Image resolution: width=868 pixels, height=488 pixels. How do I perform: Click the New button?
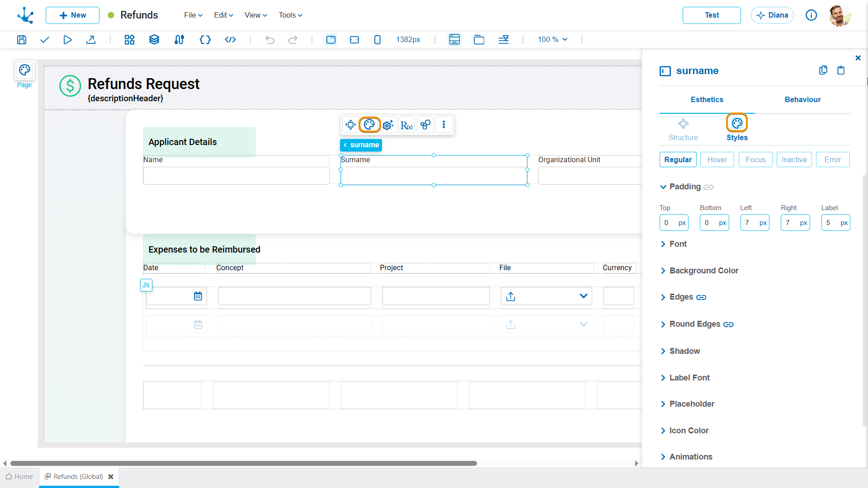point(72,15)
